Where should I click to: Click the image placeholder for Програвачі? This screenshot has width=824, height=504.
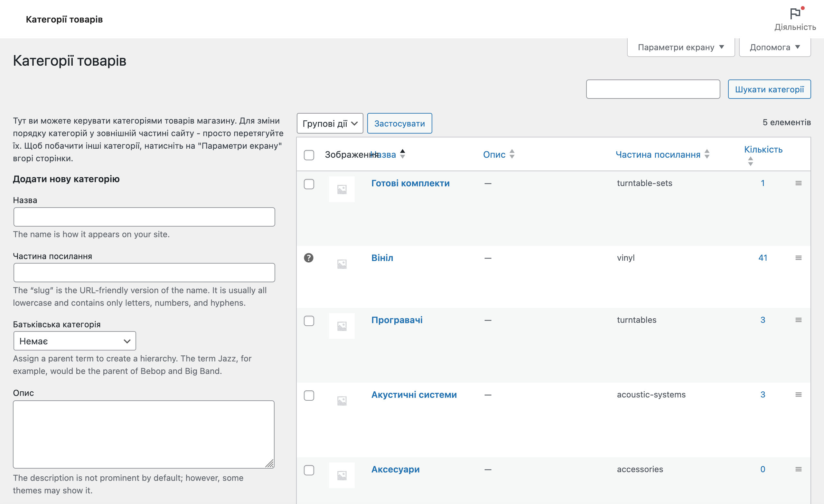pos(342,326)
